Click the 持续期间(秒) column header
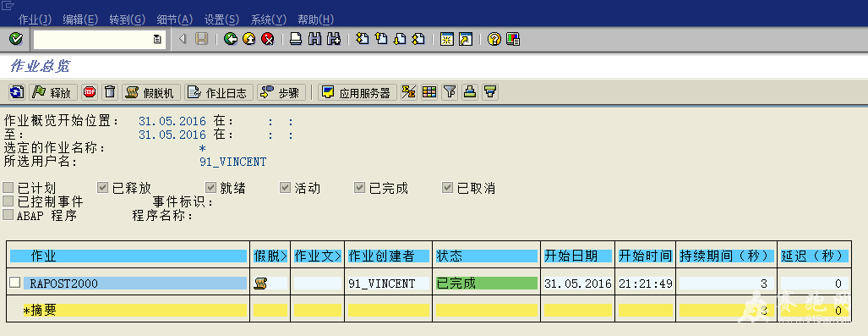Image resolution: width=868 pixels, height=336 pixels. tap(726, 256)
